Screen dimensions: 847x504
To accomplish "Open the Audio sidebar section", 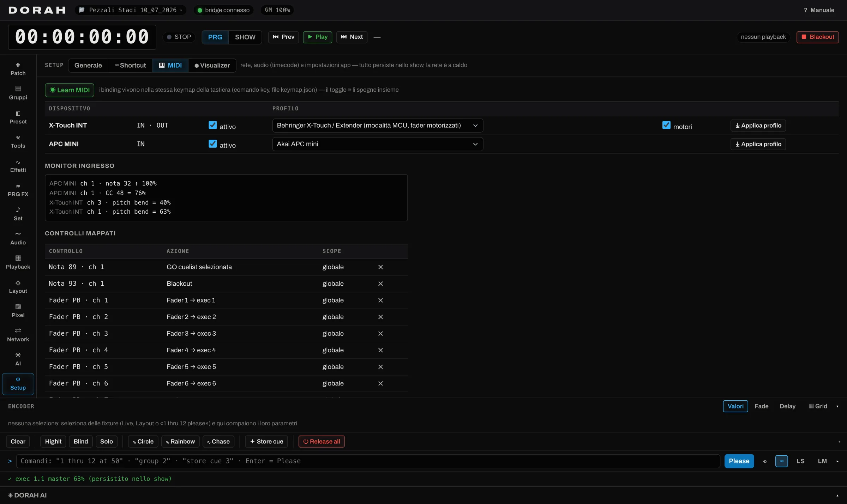I will (18, 238).
